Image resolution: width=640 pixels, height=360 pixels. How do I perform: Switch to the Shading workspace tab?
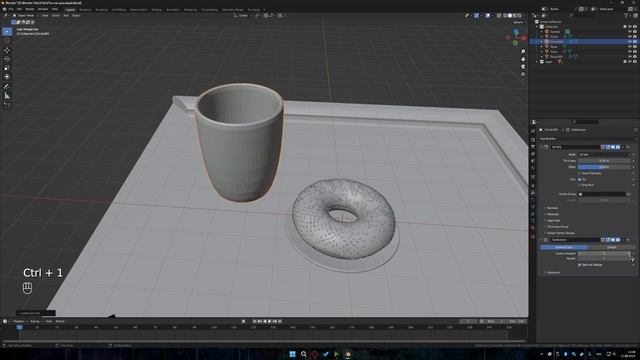pyautogui.click(x=157, y=9)
